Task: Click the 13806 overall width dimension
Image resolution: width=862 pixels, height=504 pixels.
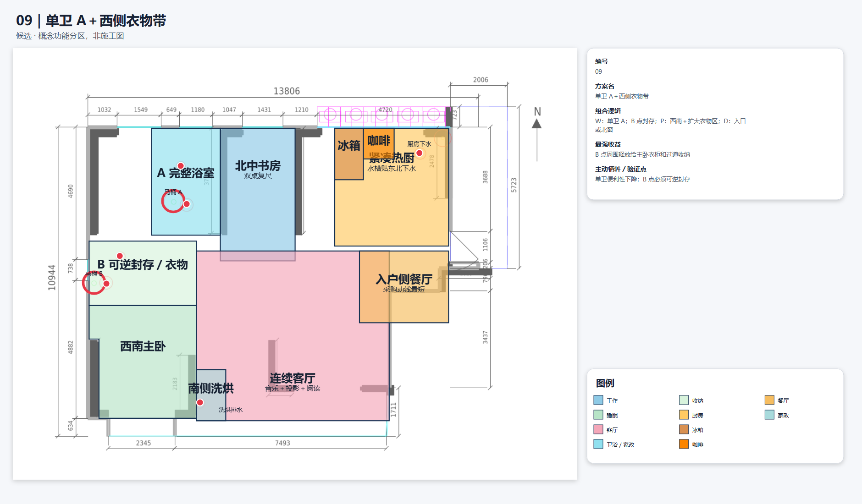Action: coord(287,91)
